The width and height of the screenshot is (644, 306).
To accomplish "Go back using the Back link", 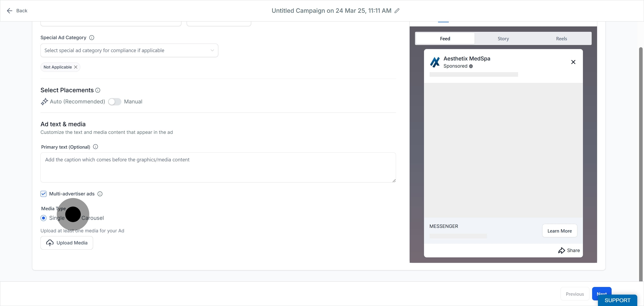I will (x=17, y=11).
